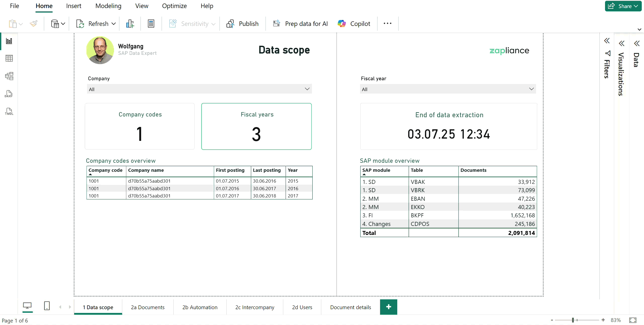The height and width of the screenshot is (325, 644).
Task: Open the more options ellipsis in the ribbon
Action: point(387,23)
